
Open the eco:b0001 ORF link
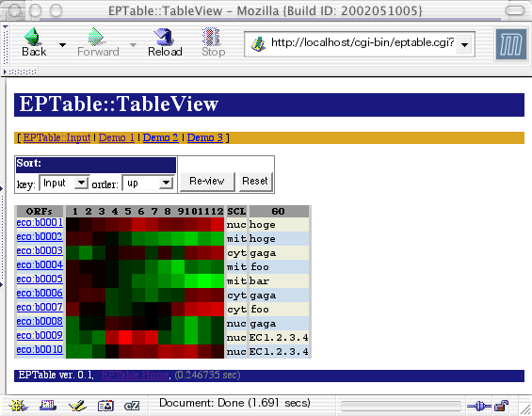click(40, 223)
